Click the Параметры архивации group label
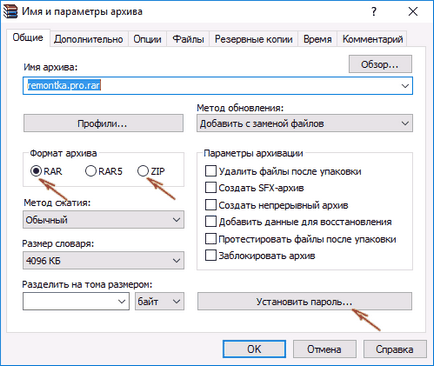This screenshot has width=434, height=366. tap(253, 153)
